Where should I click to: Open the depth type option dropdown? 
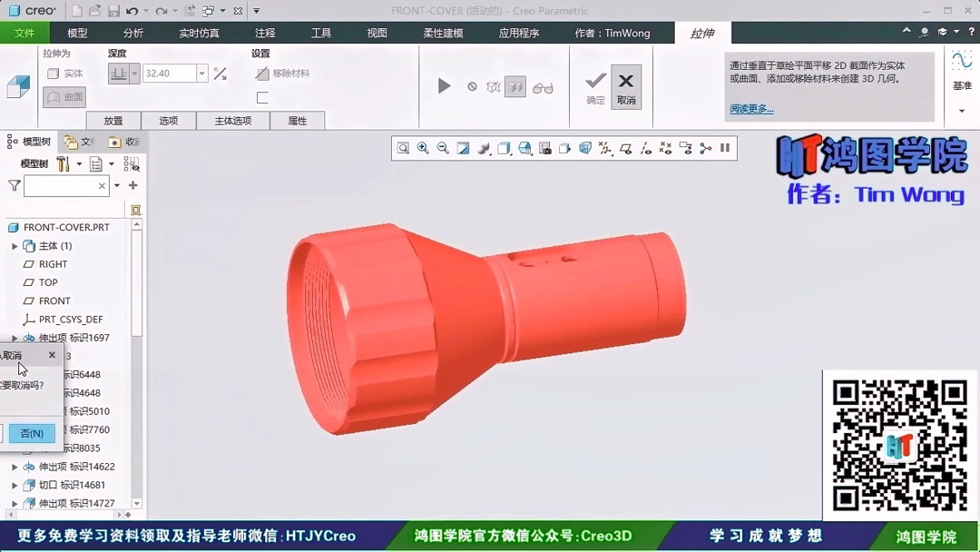click(136, 73)
